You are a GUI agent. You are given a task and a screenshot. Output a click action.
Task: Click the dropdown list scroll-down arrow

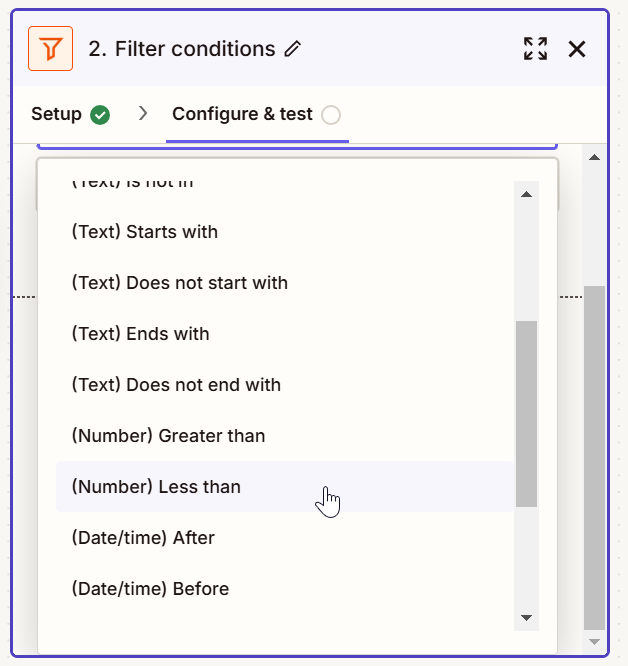[526, 618]
